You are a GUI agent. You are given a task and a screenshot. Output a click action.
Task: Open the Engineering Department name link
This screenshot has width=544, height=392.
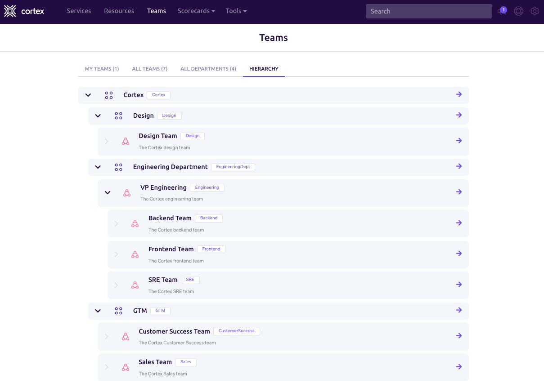pyautogui.click(x=171, y=167)
